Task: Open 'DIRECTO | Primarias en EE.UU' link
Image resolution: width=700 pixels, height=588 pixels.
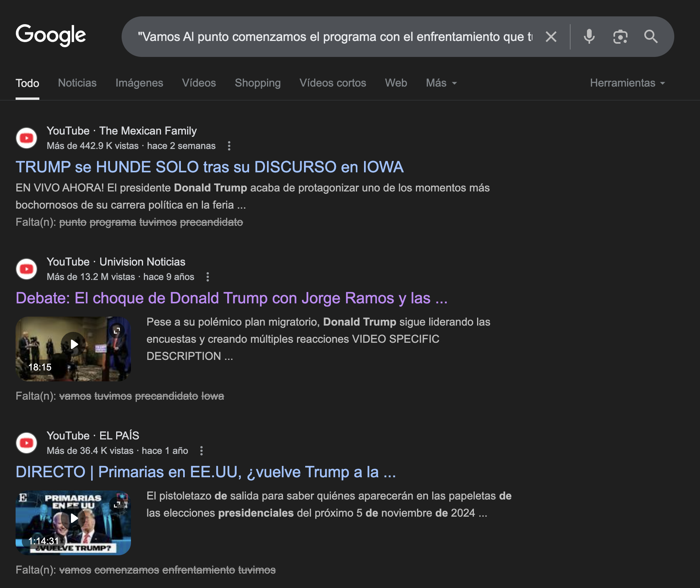Action: pyautogui.click(x=206, y=472)
